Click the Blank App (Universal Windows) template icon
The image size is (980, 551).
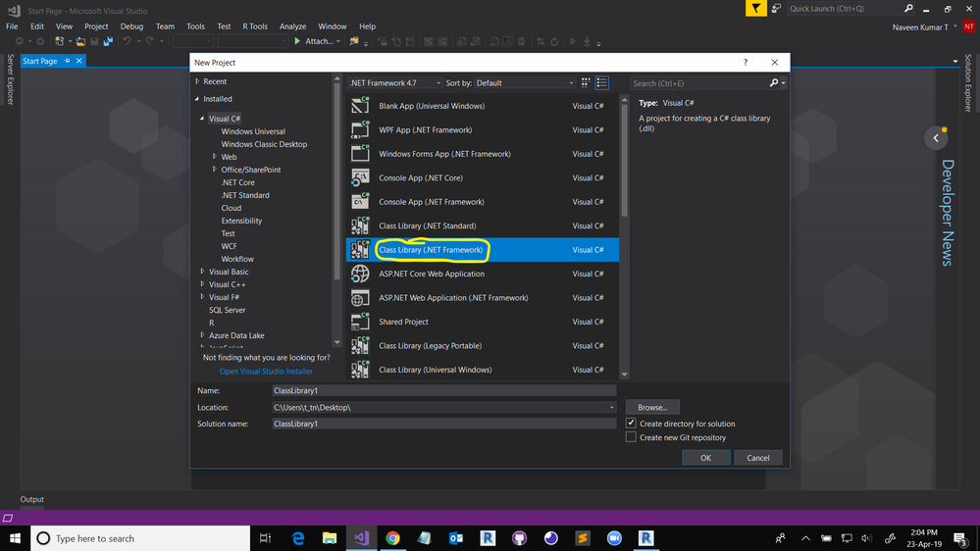tap(360, 106)
